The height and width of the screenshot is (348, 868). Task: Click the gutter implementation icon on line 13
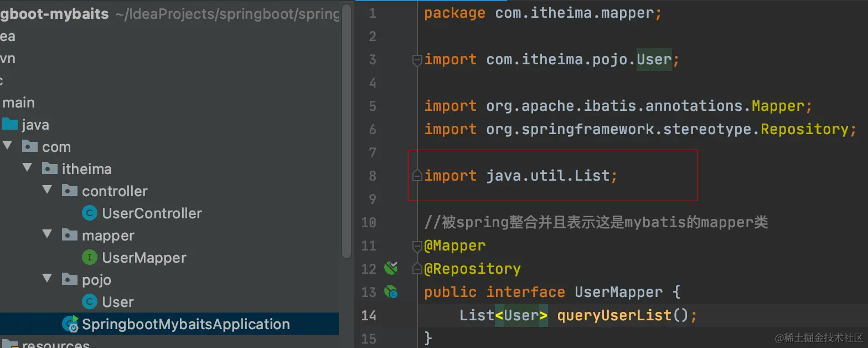tap(391, 291)
